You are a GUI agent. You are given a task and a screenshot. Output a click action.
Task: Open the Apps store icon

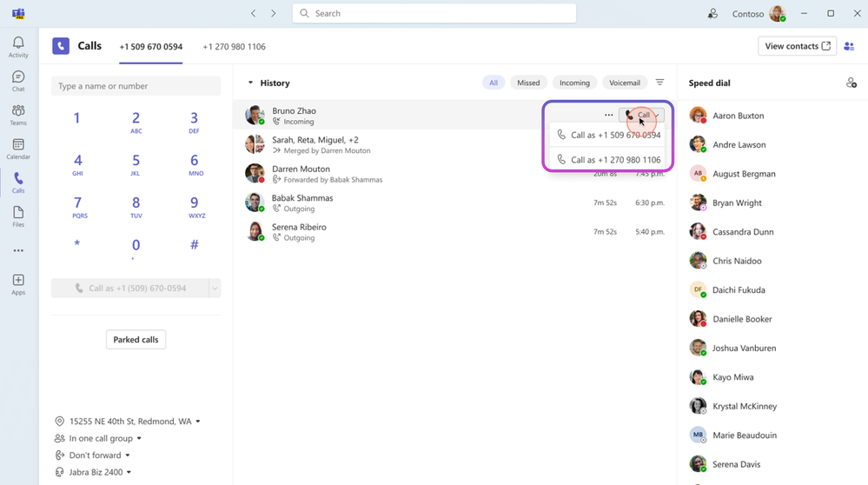tap(18, 284)
